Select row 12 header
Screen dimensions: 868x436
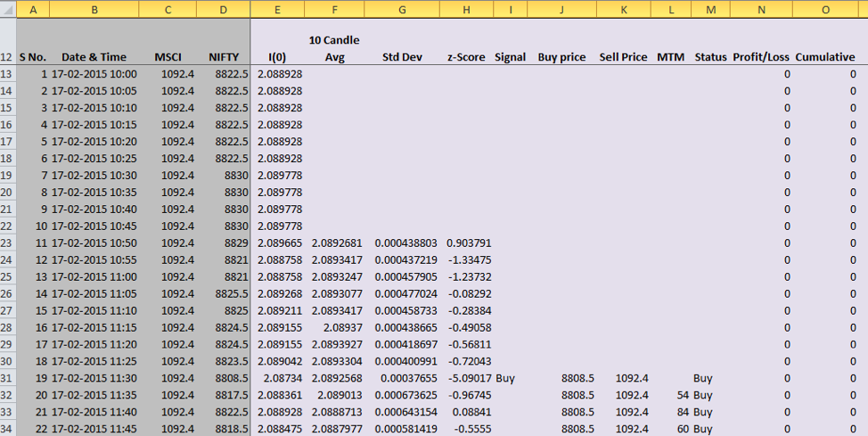click(8, 42)
